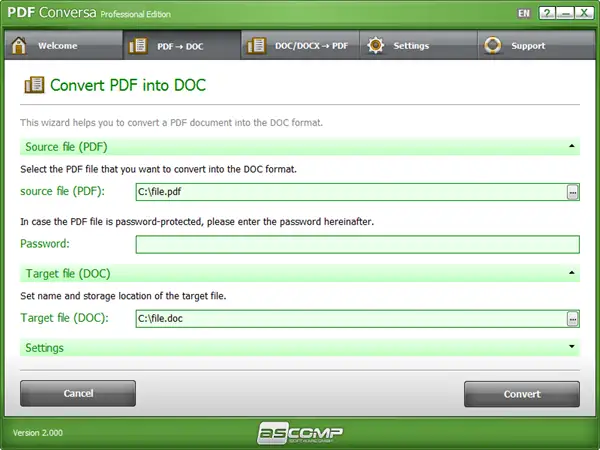Click the 'source file (PDF):' label
The width and height of the screenshot is (600, 450).
click(62, 191)
